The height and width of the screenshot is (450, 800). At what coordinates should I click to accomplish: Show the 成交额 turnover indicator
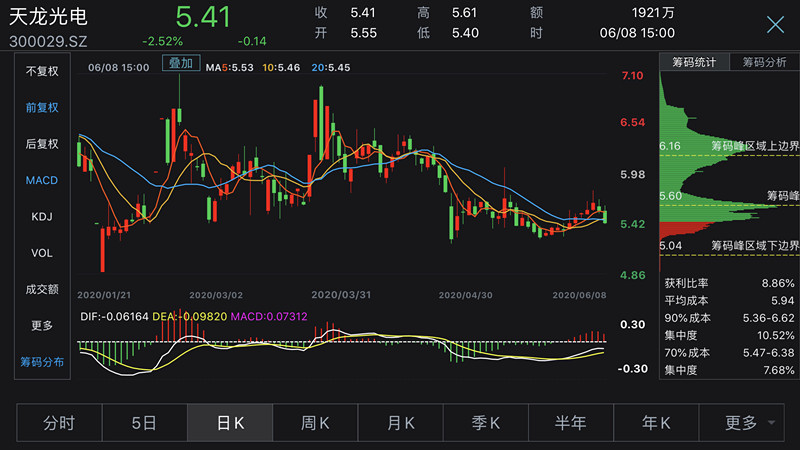(x=42, y=289)
